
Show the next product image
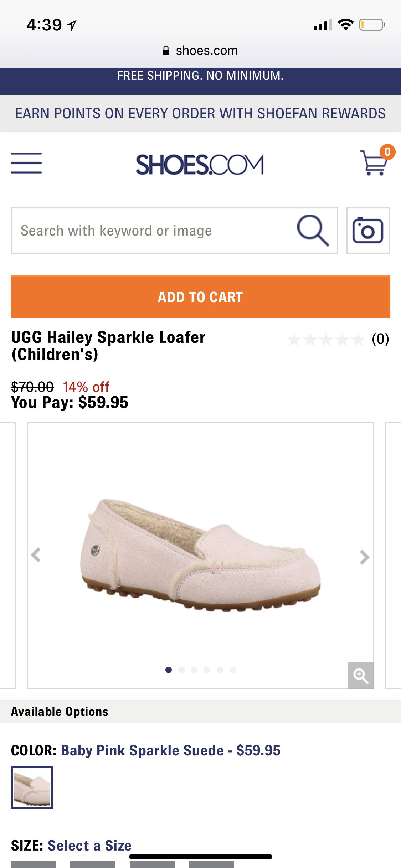pos(364,557)
